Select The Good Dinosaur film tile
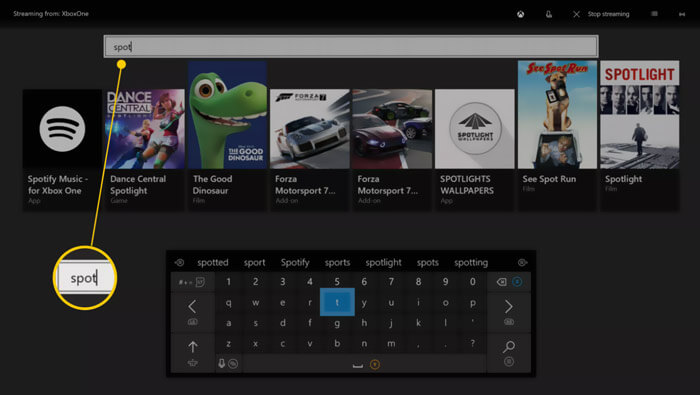The image size is (700, 395). 227,136
